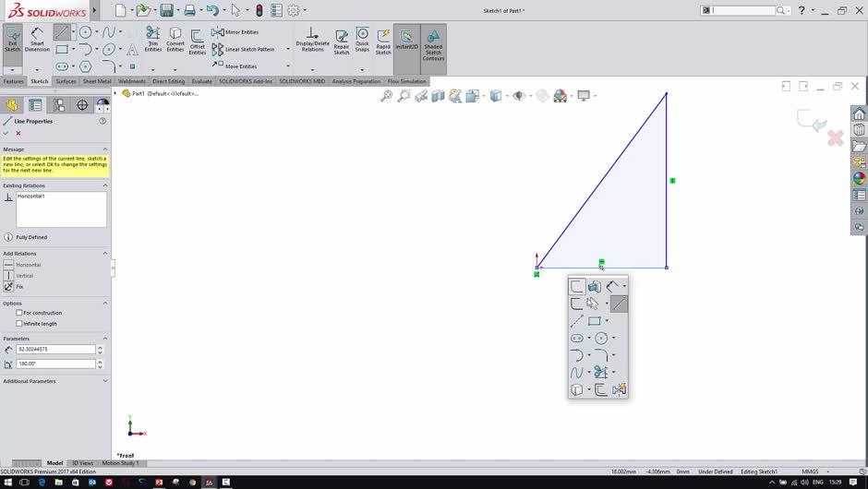
Task: Click Offset Entities in the ribbon
Action: pos(197,42)
